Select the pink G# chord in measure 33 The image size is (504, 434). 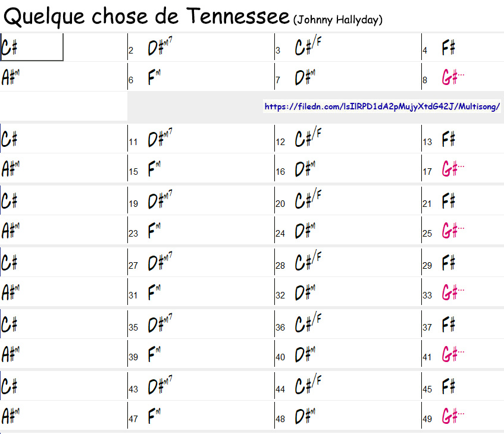click(452, 293)
